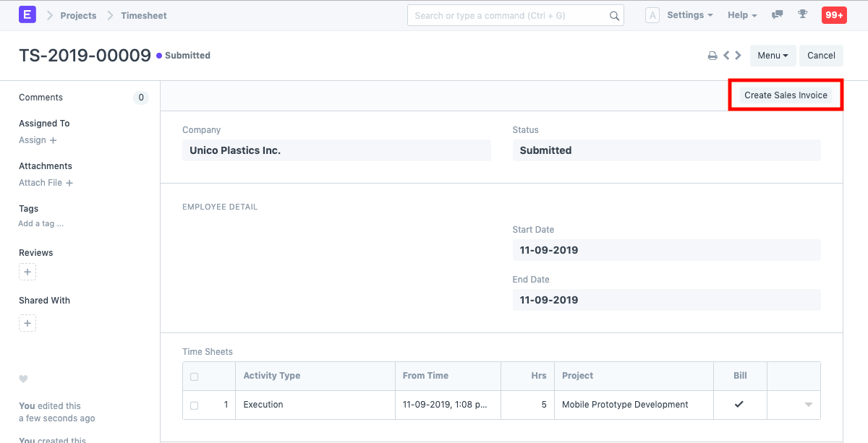Navigate to the Projects breadcrumb
Viewport: 868px width, 443px height.
point(78,14)
